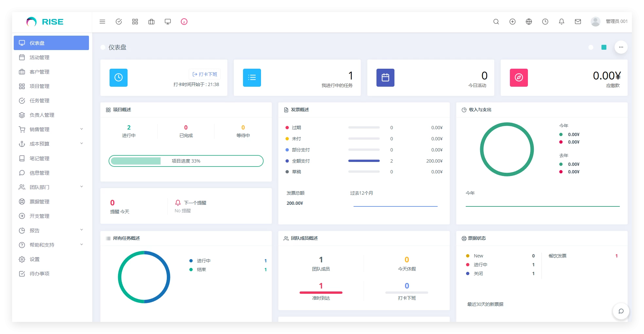Click the notification bell icon
This screenshot has height=334, width=644.
click(x=562, y=22)
